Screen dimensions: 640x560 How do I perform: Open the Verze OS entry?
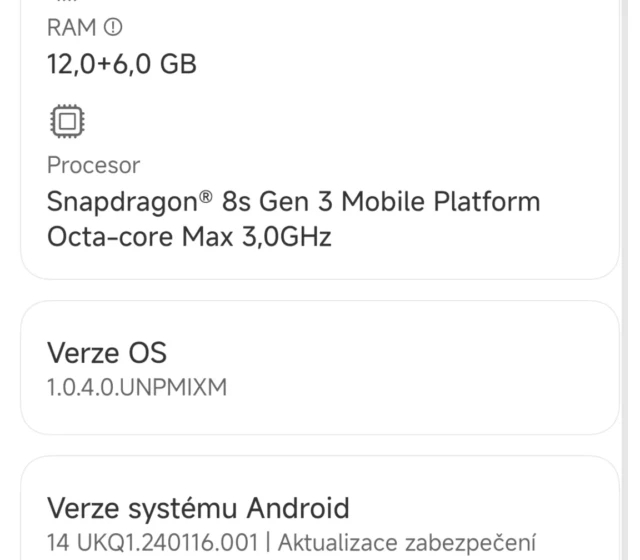point(107,353)
